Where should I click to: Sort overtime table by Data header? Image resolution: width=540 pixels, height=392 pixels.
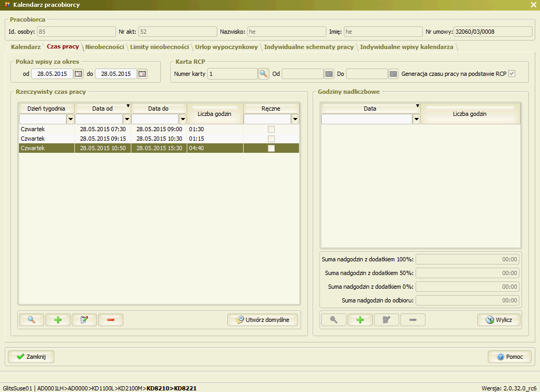[370, 109]
